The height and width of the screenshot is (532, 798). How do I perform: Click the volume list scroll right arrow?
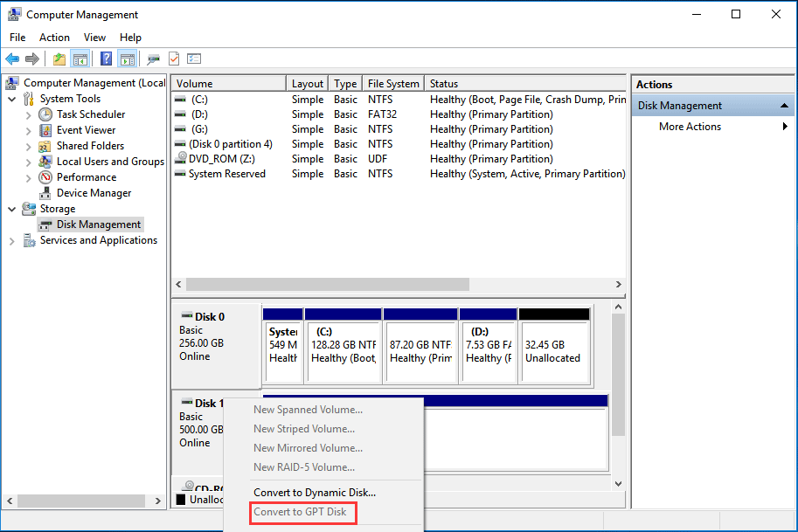(618, 284)
